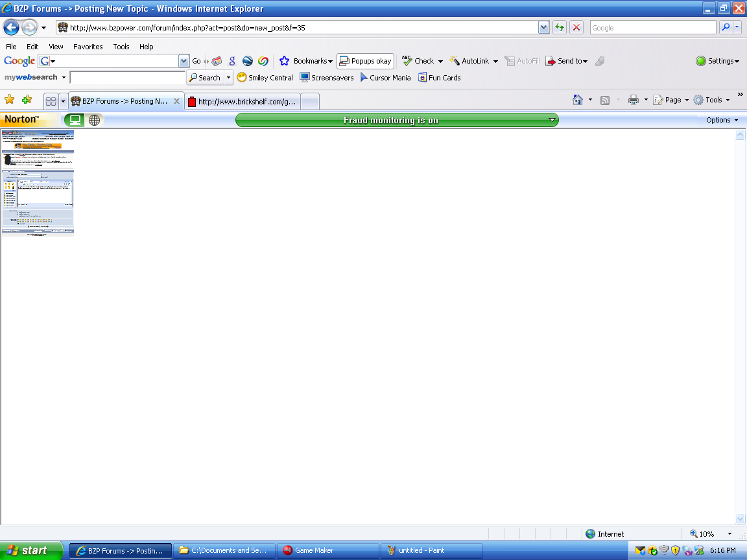Open a new blank tab
Screen dimensions: 747x560
pyautogui.click(x=310, y=101)
